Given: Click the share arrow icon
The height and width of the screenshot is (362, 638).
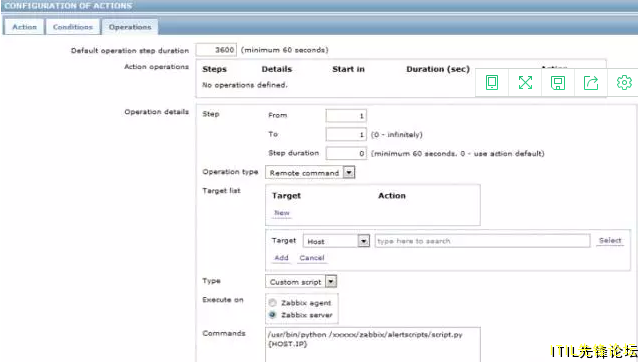Looking at the screenshot, I should [x=591, y=83].
